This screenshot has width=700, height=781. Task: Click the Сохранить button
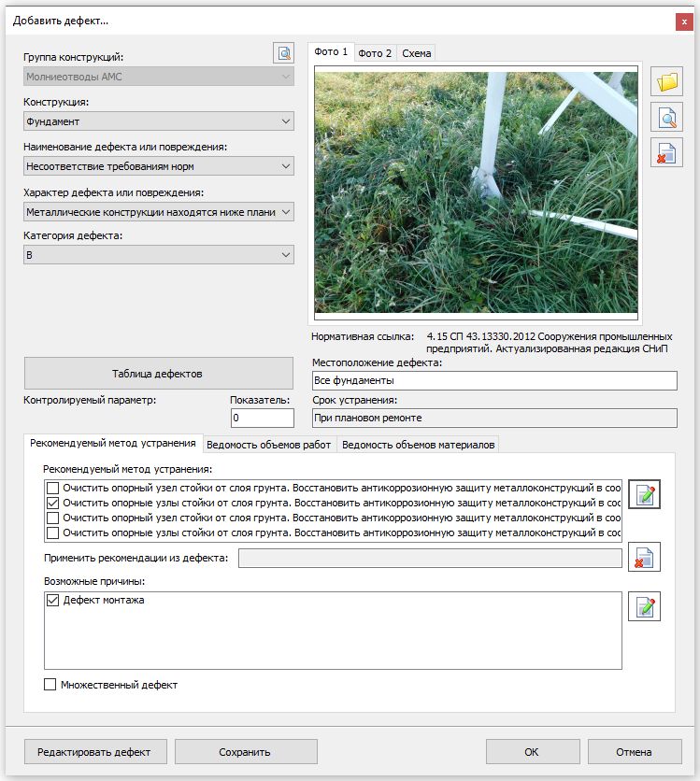(246, 752)
